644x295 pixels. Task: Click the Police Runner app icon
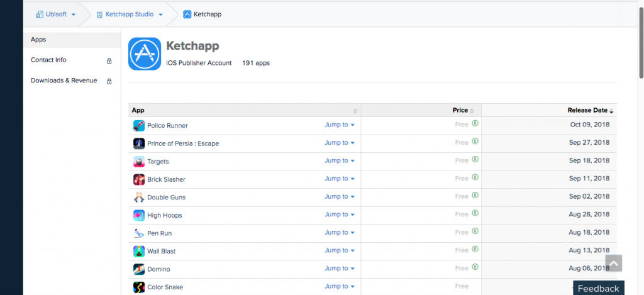tap(139, 126)
